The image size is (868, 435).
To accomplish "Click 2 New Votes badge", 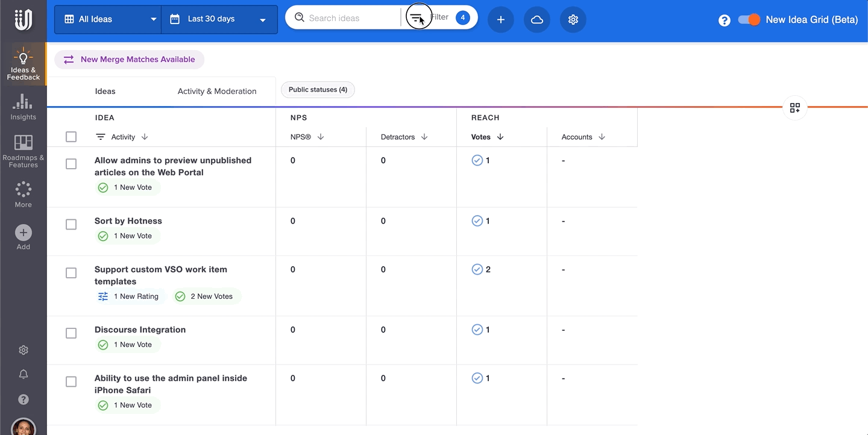I will (206, 296).
